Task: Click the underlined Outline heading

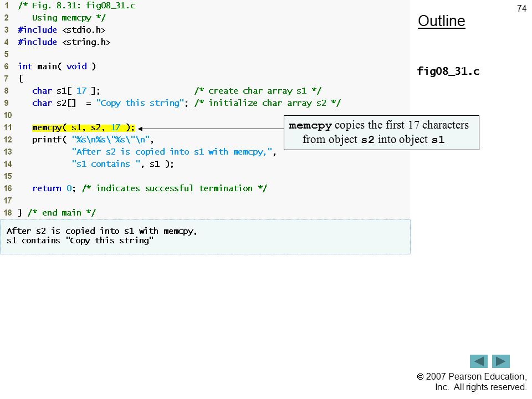Action: 442,21
